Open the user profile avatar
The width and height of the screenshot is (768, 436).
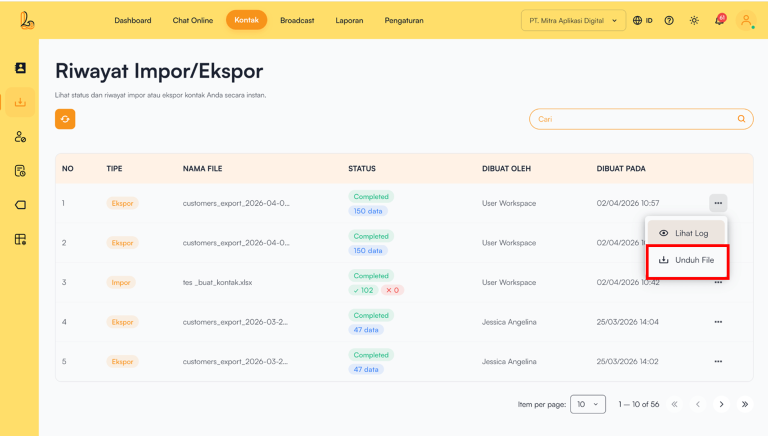746,20
